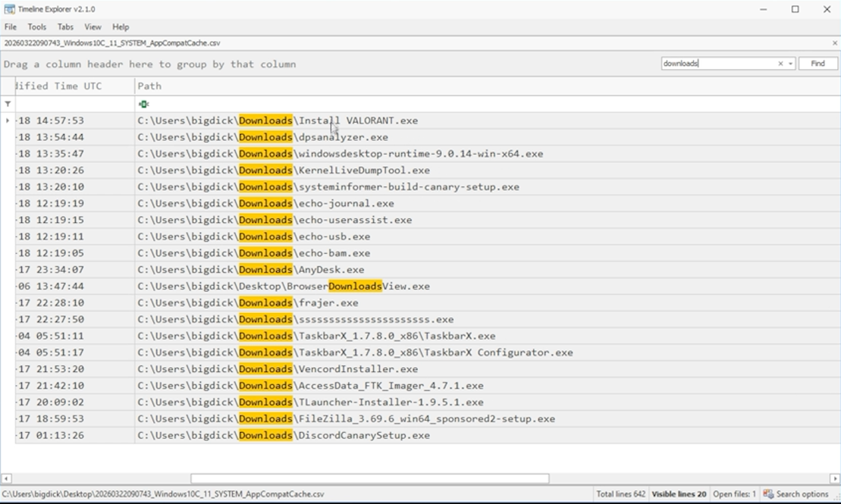The image size is (841, 504).
Task: Click the horizontal scrollbar left arrow
Action: pyautogui.click(x=6, y=478)
